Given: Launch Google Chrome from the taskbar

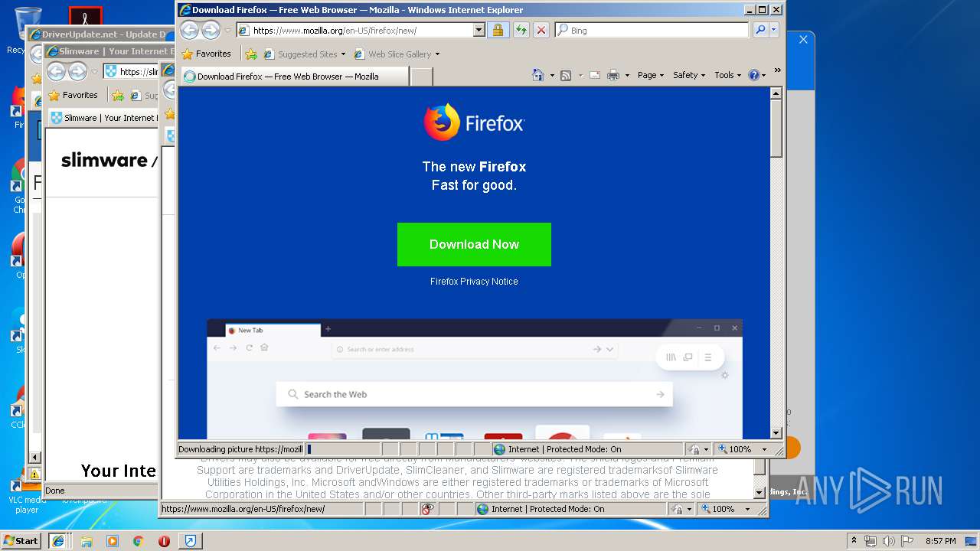Looking at the screenshot, I should click(x=138, y=540).
